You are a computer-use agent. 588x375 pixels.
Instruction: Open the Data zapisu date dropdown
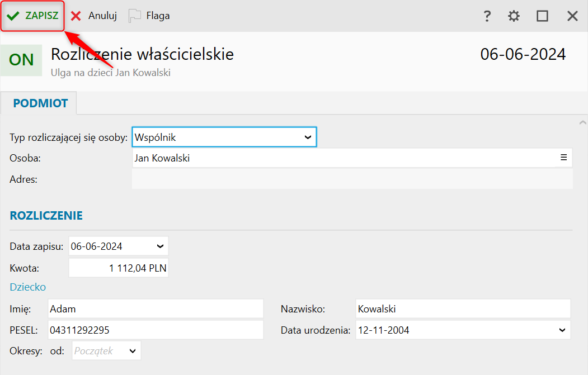(160, 246)
